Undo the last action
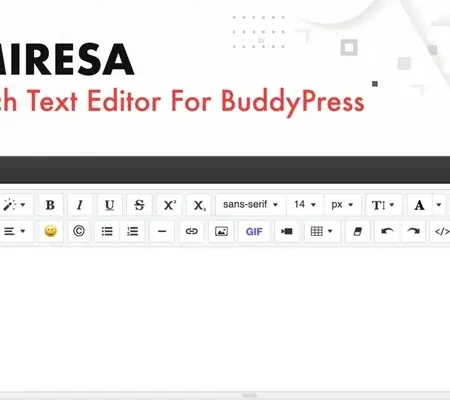This screenshot has height=400, width=450. pyautogui.click(x=387, y=231)
